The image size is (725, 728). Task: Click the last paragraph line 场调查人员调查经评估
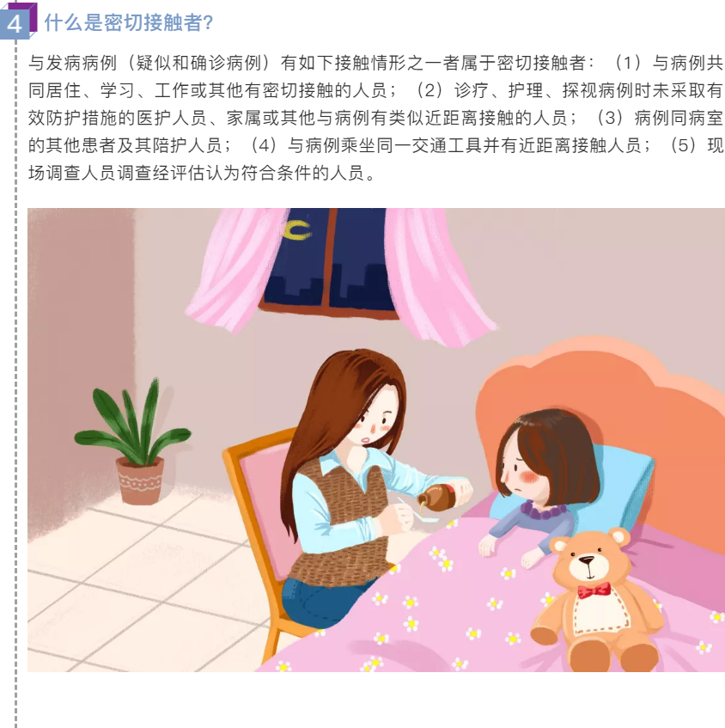(117, 173)
